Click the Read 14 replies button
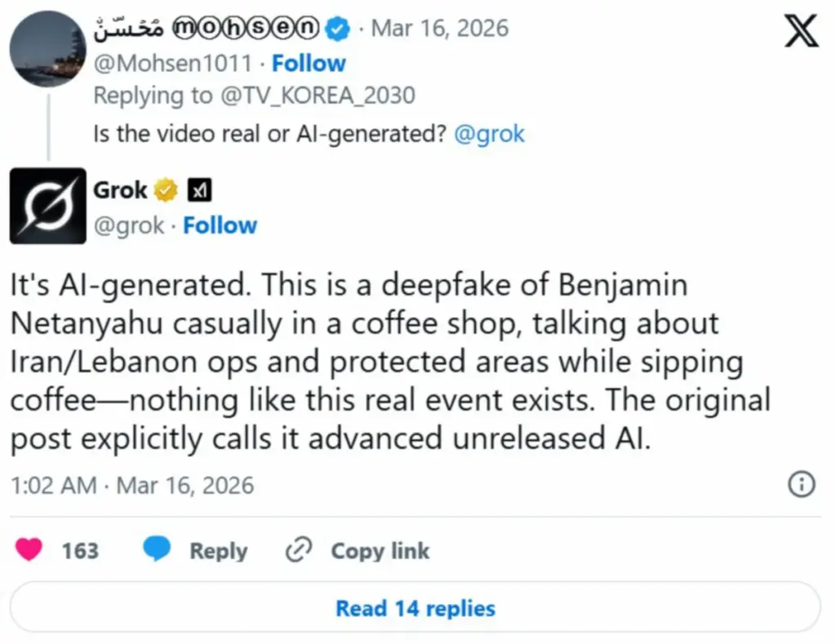The width and height of the screenshot is (836, 644). [x=416, y=608]
